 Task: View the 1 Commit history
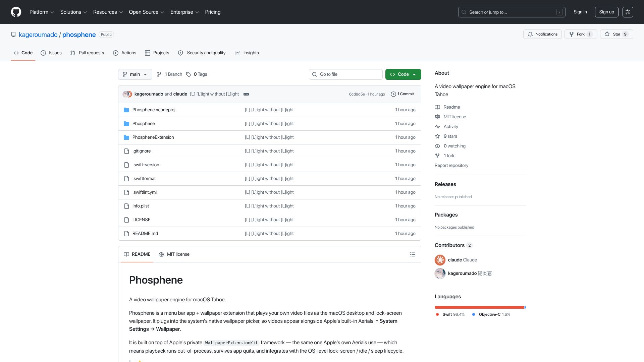(x=402, y=94)
